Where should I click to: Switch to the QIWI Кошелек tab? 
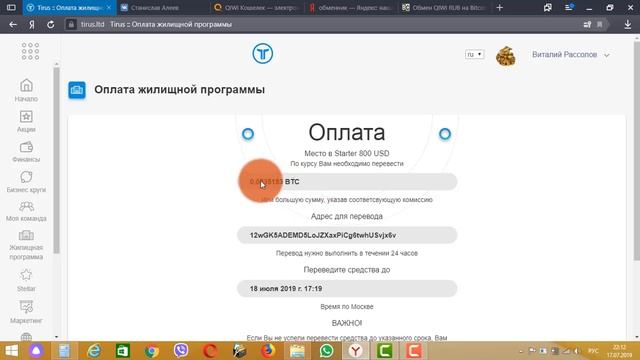tap(257, 8)
